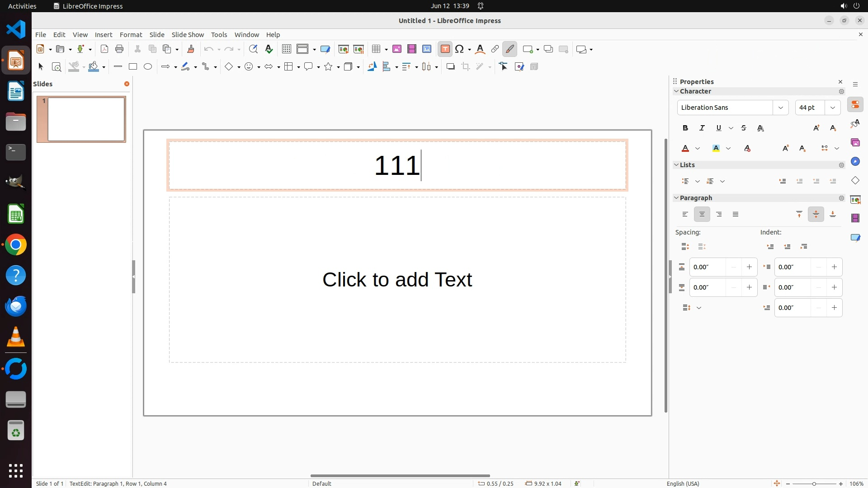This screenshot has width=868, height=488.
Task: Open the font name dropdown
Action: (x=780, y=108)
